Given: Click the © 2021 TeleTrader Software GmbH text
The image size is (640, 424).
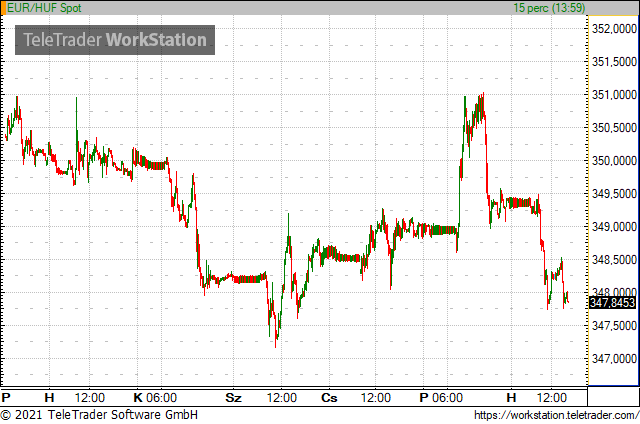Looking at the screenshot, I should coord(99,415).
